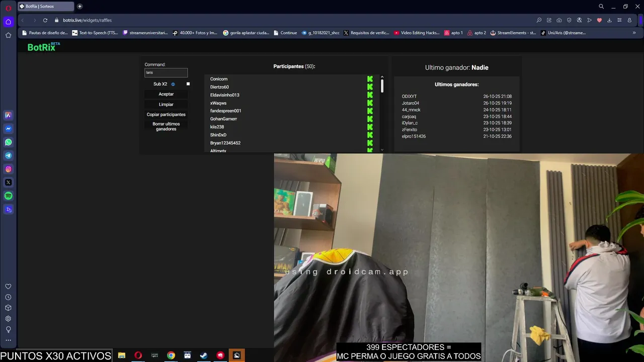Select participant GohanGamerr
This screenshot has width=644, height=362.
223,119
